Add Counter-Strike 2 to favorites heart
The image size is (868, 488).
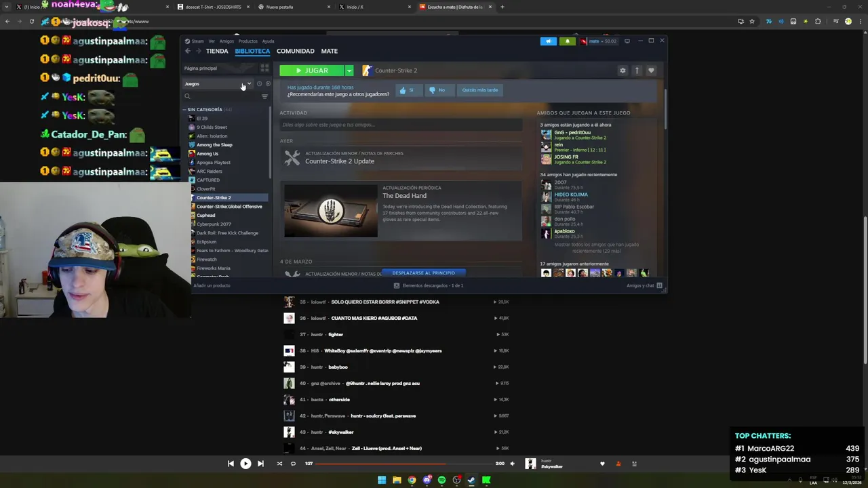(x=651, y=70)
